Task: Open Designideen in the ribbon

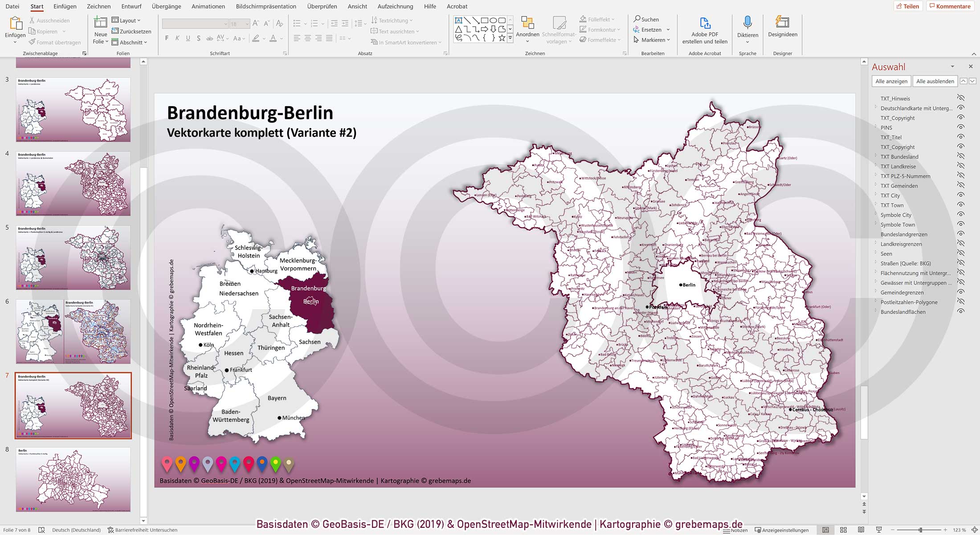Action: [x=782, y=28]
